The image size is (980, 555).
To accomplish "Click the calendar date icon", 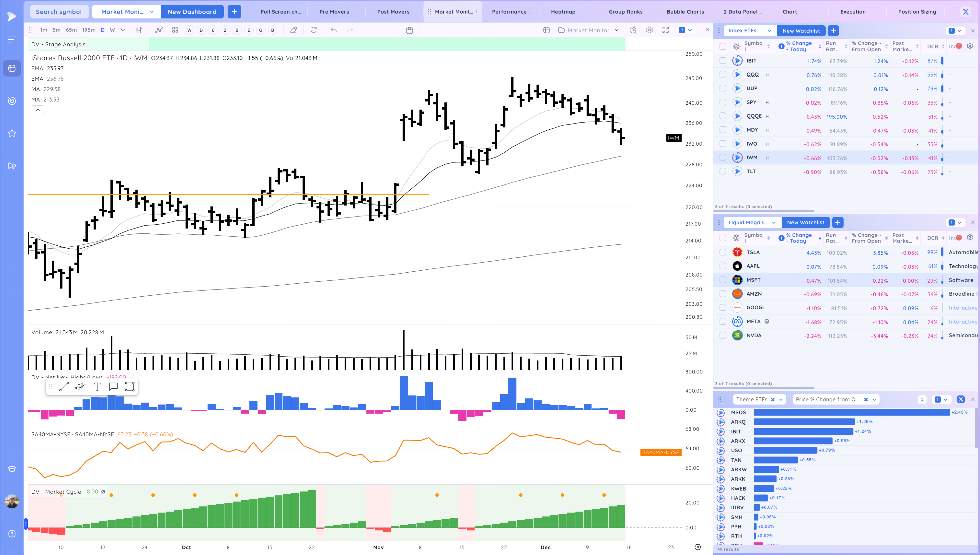I will point(409,30).
